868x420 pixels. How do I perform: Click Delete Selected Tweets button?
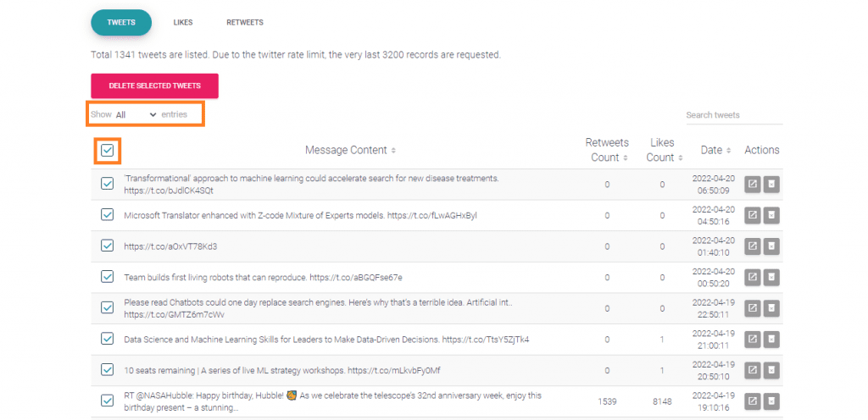point(155,86)
